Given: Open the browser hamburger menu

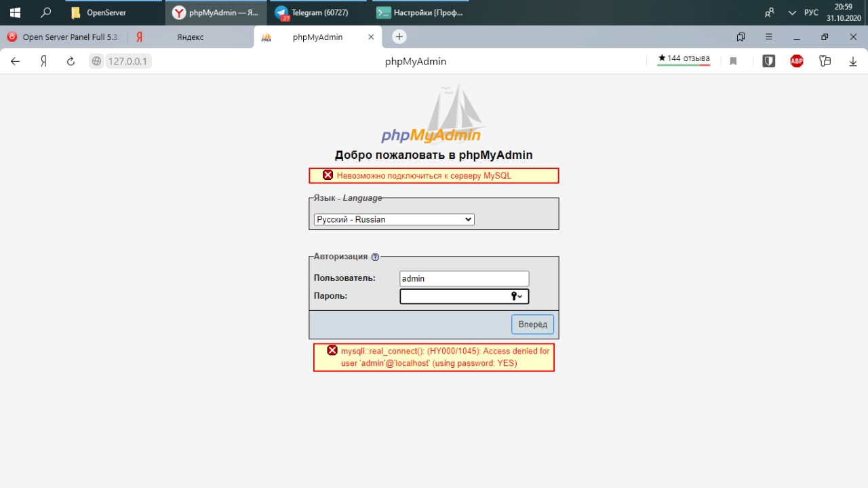Looking at the screenshot, I should (x=768, y=37).
